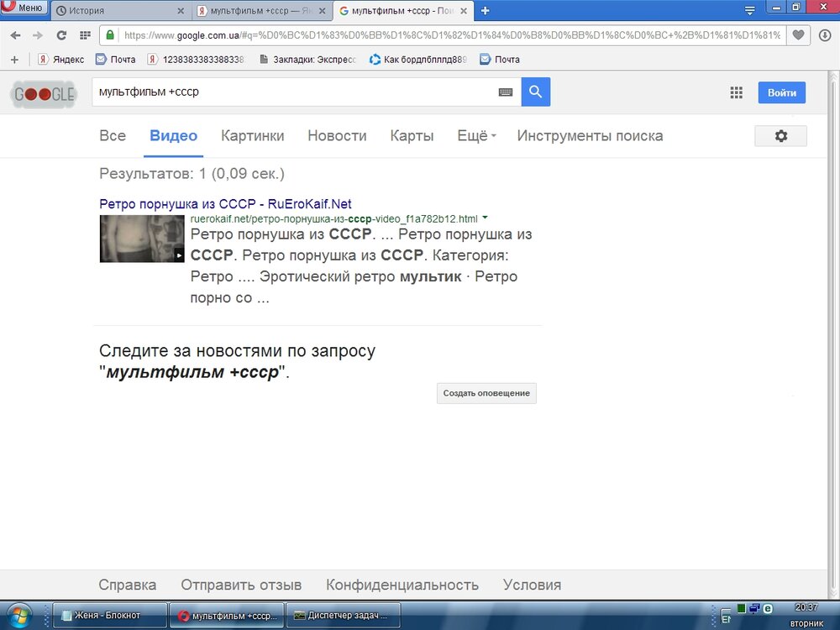Screen dimensions: 840x630
Task: Click the Создать оповещение button
Action: click(x=486, y=393)
